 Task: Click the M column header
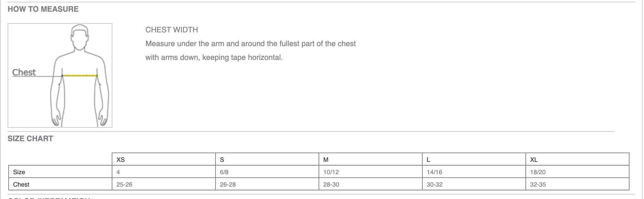326,160
